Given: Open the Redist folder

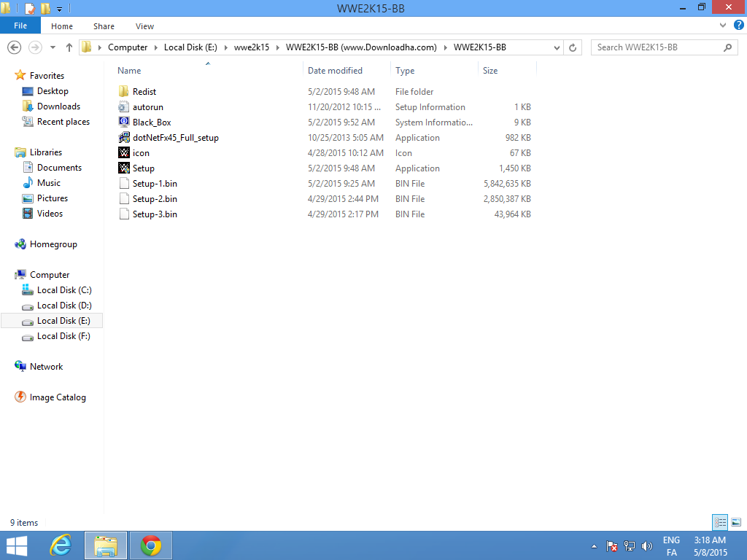Looking at the screenshot, I should (x=144, y=91).
